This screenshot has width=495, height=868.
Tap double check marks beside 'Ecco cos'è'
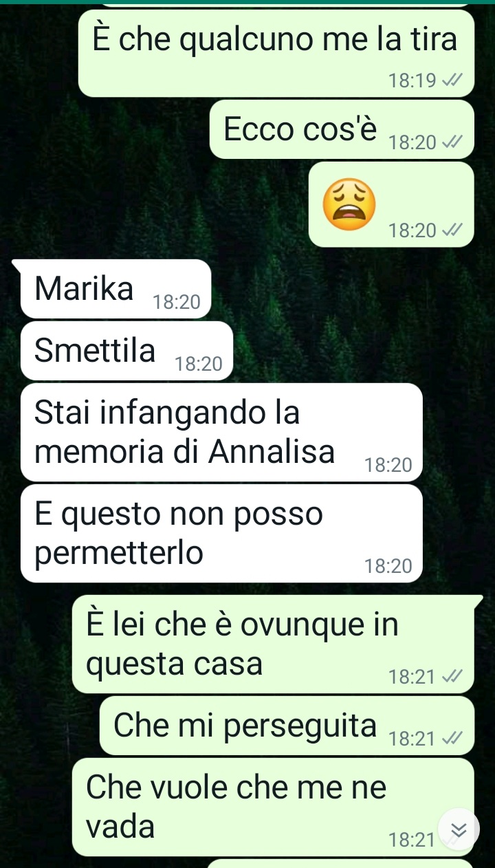tap(450, 143)
